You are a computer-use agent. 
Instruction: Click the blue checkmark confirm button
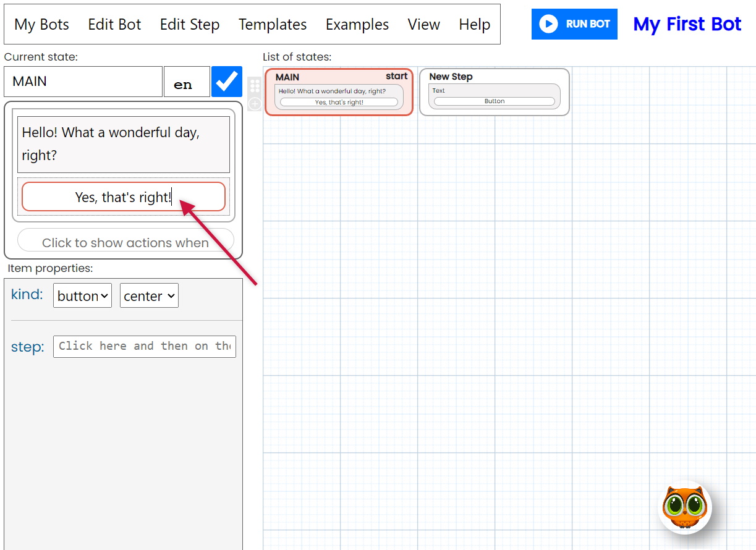(226, 82)
